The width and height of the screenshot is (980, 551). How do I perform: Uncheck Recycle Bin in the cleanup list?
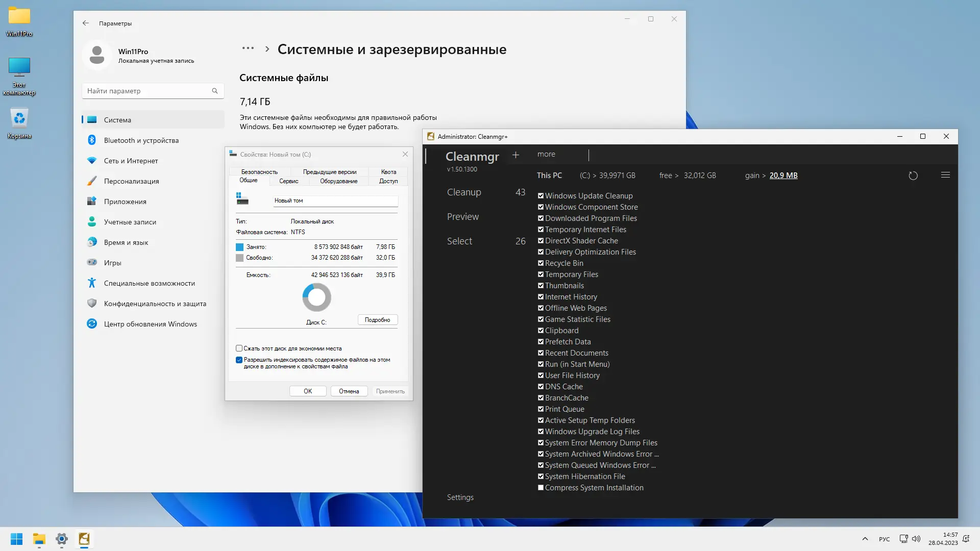(541, 263)
